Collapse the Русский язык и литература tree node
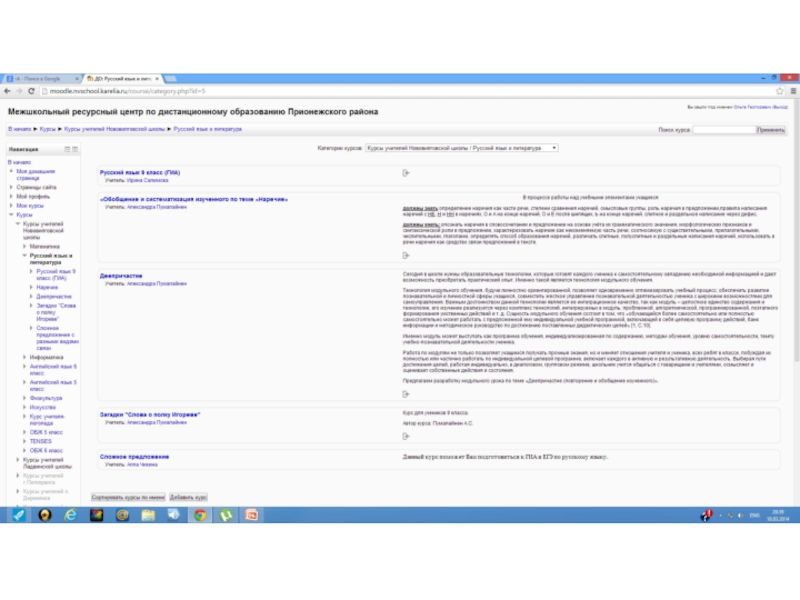Screen dimensions: 800x600 (24, 255)
